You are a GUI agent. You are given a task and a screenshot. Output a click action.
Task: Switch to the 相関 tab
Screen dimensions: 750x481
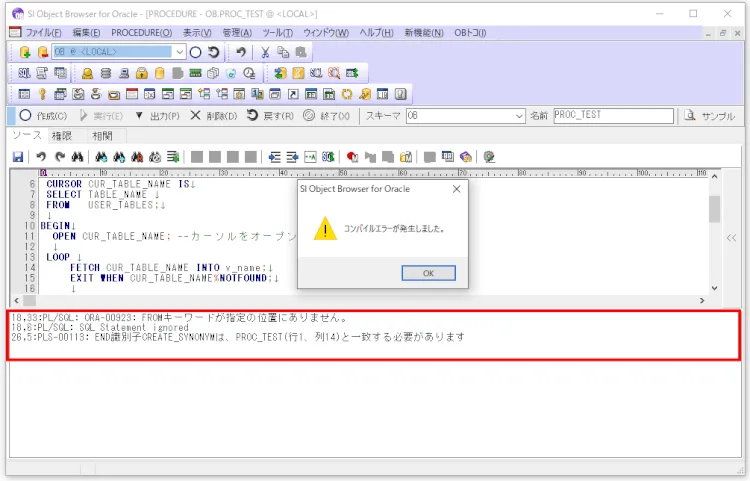(102, 136)
